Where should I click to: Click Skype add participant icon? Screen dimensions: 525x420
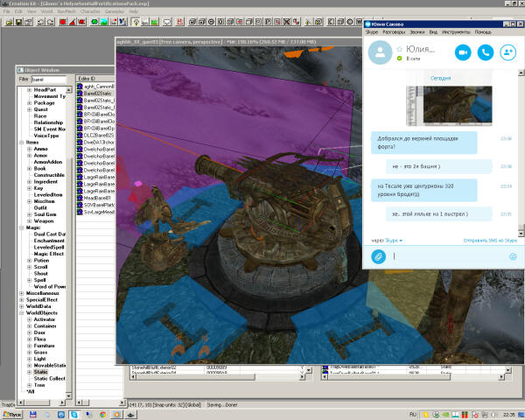(x=507, y=52)
